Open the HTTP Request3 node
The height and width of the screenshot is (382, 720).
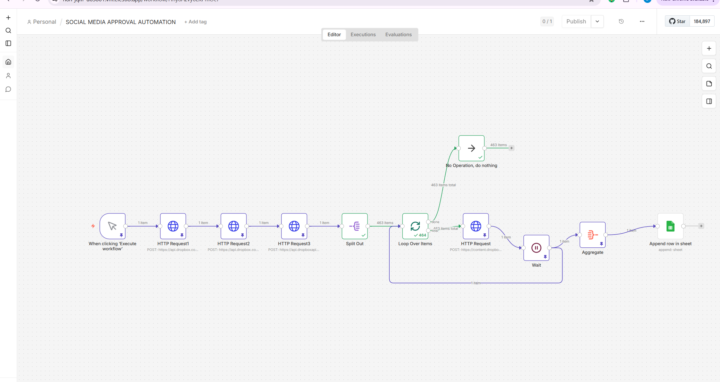(294, 226)
